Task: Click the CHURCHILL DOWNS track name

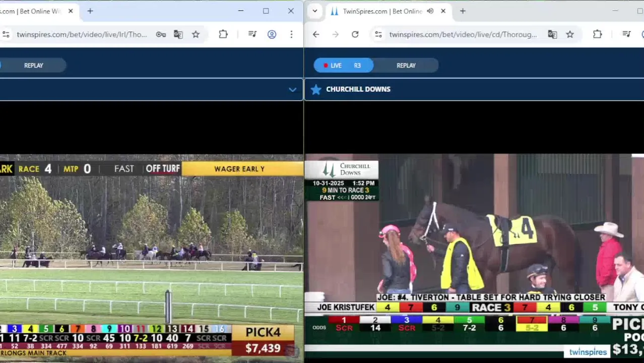Action: click(x=358, y=89)
